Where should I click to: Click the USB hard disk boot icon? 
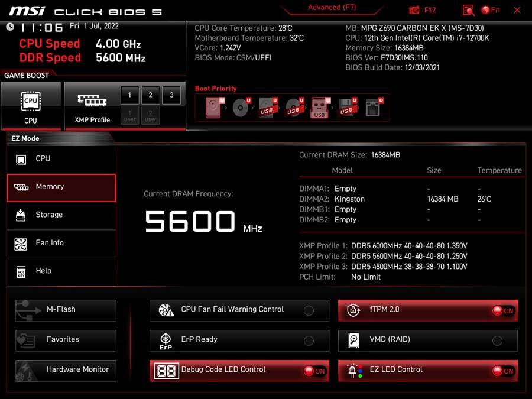pos(268,108)
